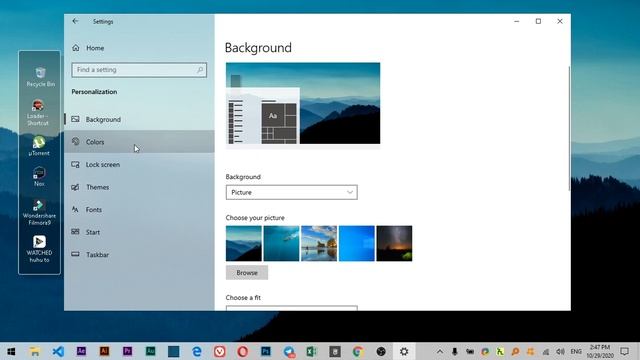The image size is (640, 360).
Task: Launch After Effects from the taskbar
Action: point(81,351)
